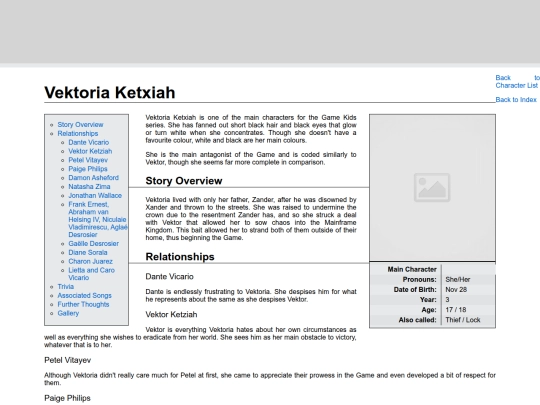Go to the Dante Vicario contents link
Viewport: 540px width, 405px height.
pyautogui.click(x=89, y=143)
